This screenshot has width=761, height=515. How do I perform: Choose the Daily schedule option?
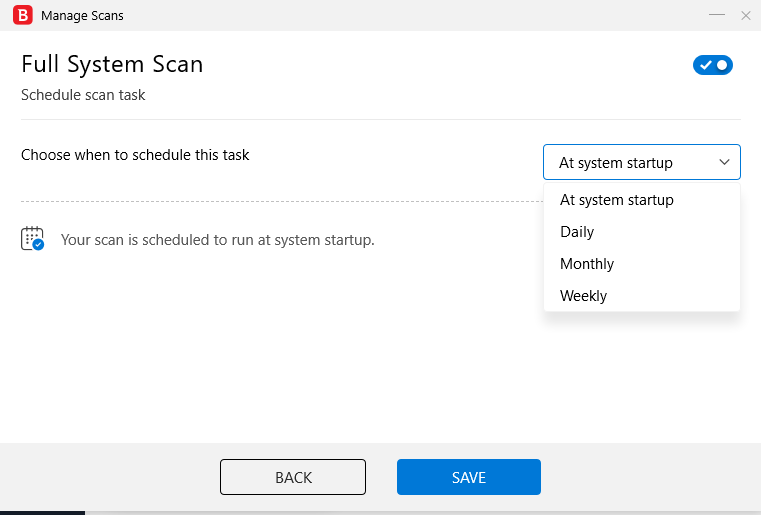click(x=577, y=232)
